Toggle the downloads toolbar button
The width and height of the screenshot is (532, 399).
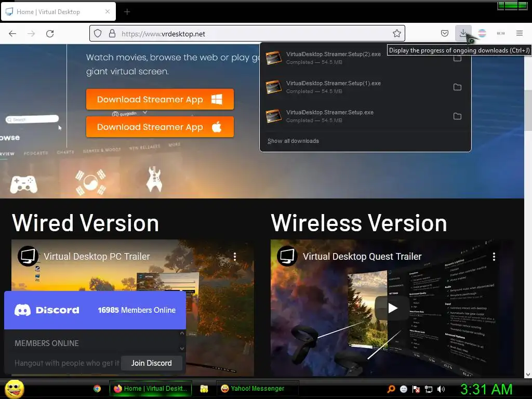463,33
